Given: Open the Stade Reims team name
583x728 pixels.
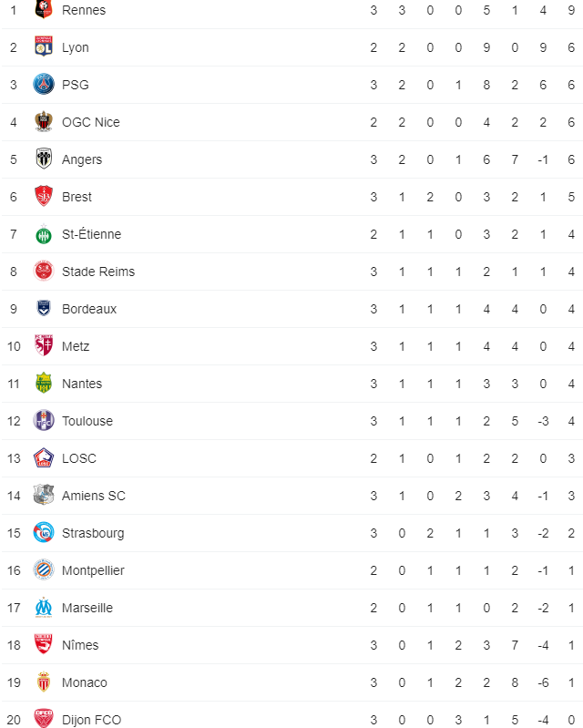Looking at the screenshot, I should (98, 272).
